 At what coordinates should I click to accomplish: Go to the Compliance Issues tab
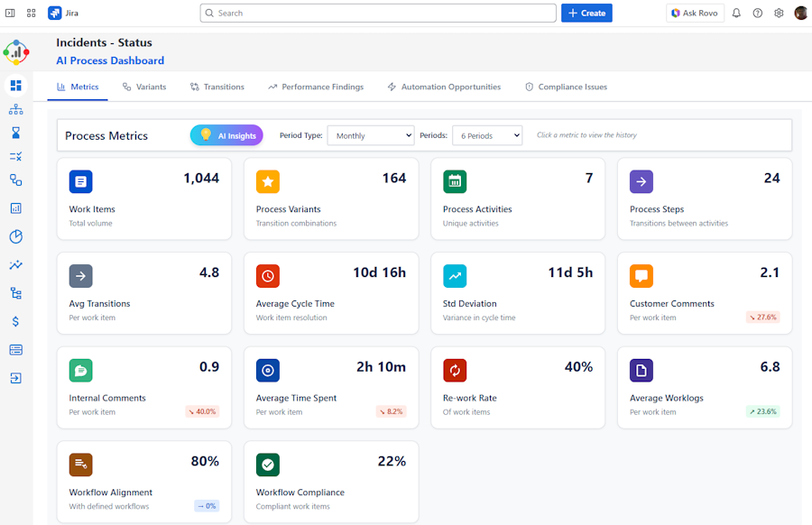pos(566,87)
